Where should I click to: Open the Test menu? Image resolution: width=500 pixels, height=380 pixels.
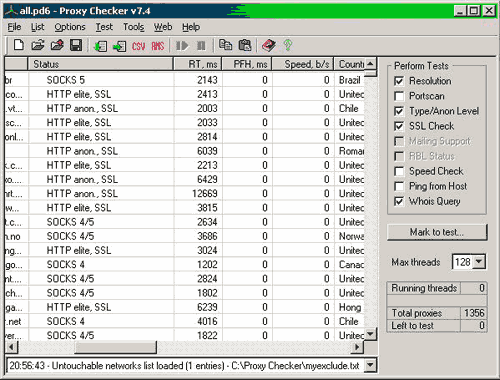coord(104,27)
